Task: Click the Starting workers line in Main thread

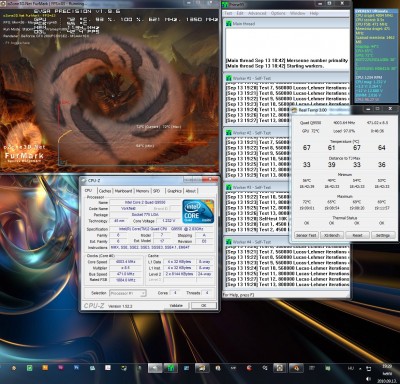Action: (275, 66)
